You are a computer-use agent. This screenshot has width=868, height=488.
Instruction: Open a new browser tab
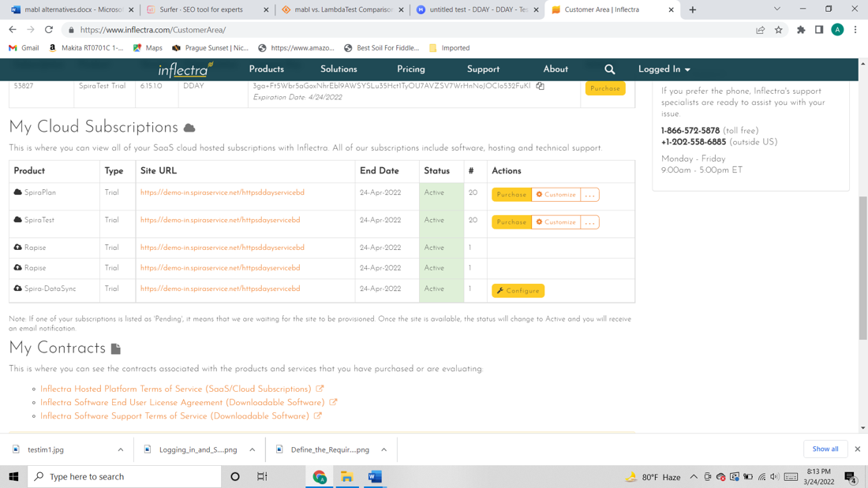(x=693, y=9)
